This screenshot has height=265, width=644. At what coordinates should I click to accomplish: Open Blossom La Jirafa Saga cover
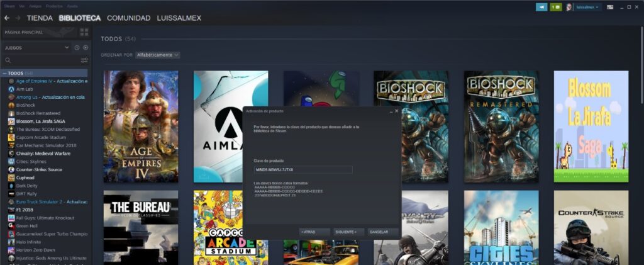click(591, 127)
